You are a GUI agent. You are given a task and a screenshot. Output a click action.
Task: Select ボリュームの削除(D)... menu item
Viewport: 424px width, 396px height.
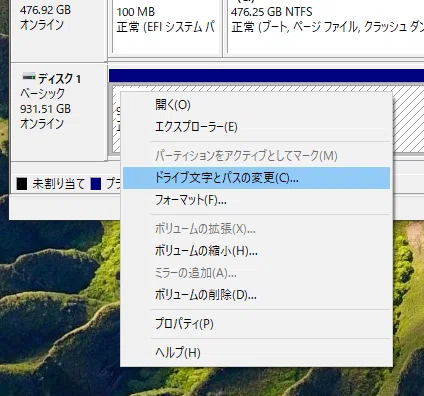[x=256, y=295]
